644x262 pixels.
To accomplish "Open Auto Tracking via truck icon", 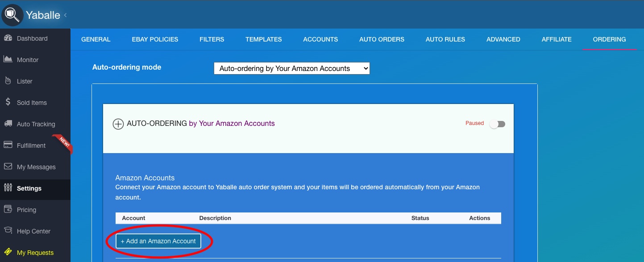I will [x=8, y=124].
